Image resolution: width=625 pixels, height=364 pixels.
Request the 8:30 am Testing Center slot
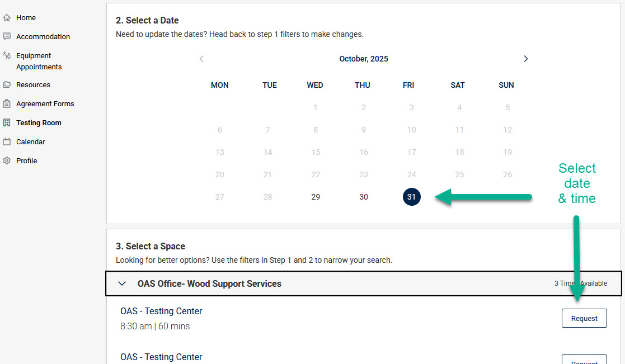click(584, 319)
